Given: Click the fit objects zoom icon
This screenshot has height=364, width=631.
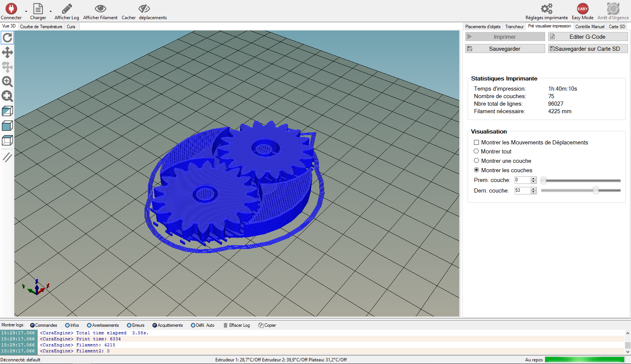Looking at the screenshot, I should [8, 96].
